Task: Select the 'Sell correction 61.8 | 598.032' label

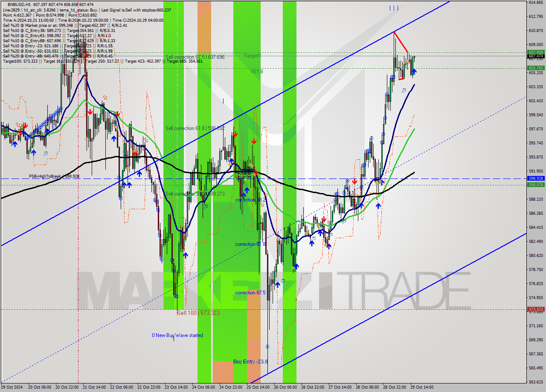Action: pos(195,128)
